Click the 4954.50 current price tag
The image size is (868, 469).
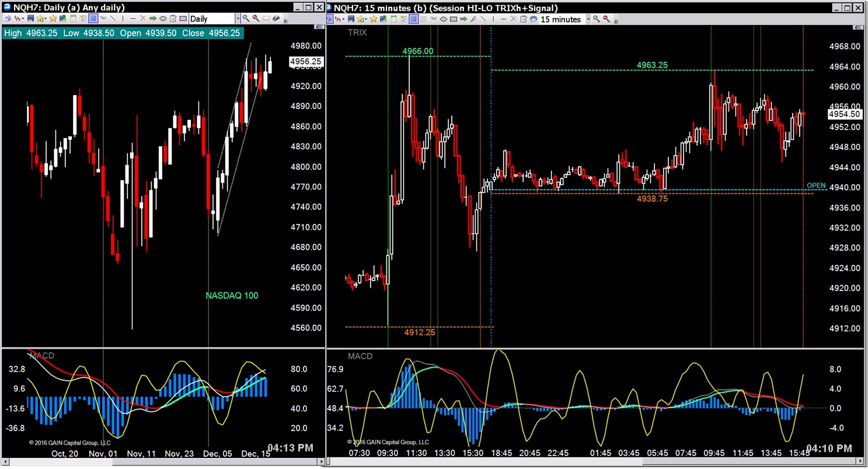pos(845,114)
